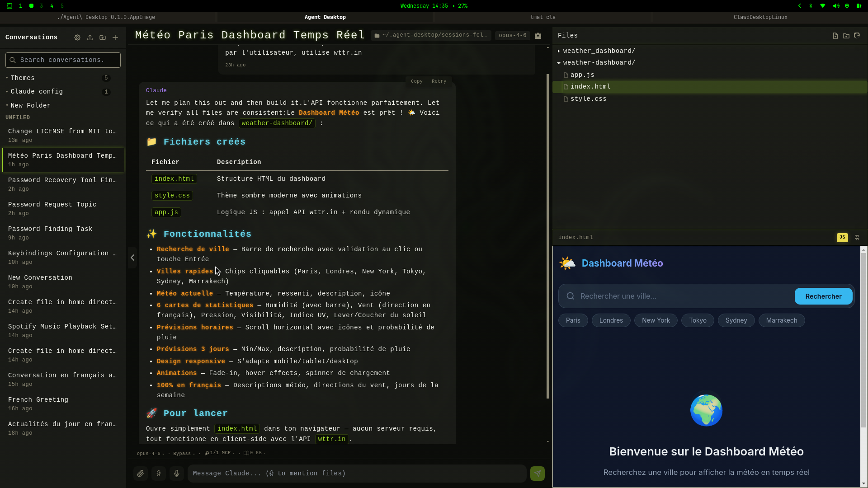
Task: Expand the index.html preview pane
Action: click(x=857, y=237)
